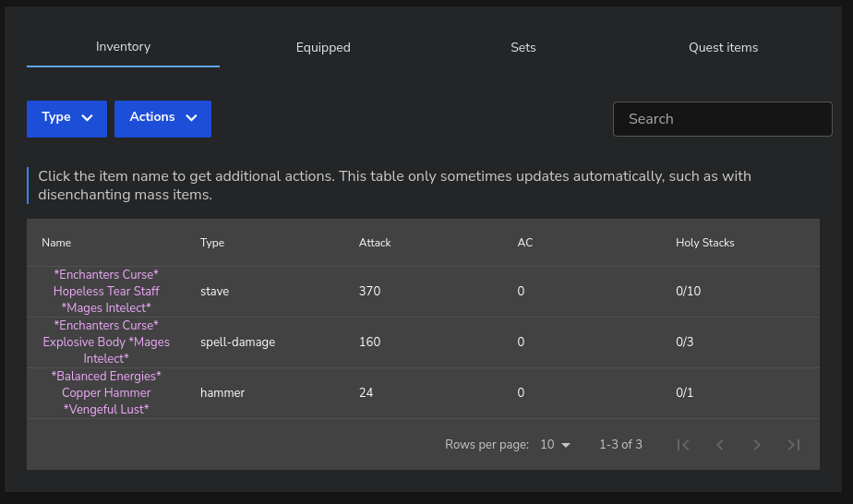853x504 pixels.
Task: Click attack value 160
Action: pyautogui.click(x=369, y=342)
